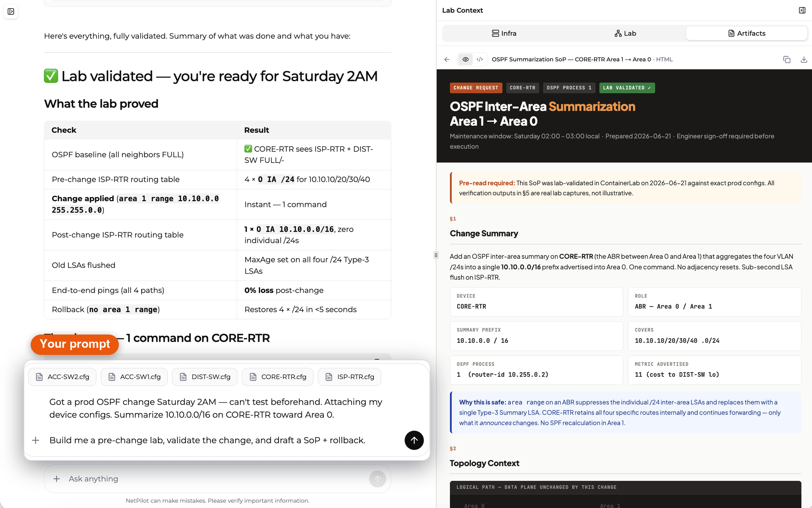
Task: Switch to artifact preview eye mode
Action: (466, 59)
